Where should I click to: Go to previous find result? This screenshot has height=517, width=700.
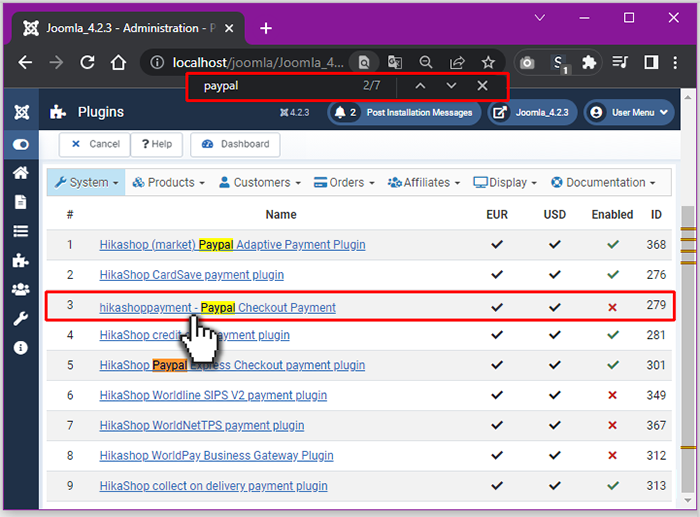pos(420,86)
